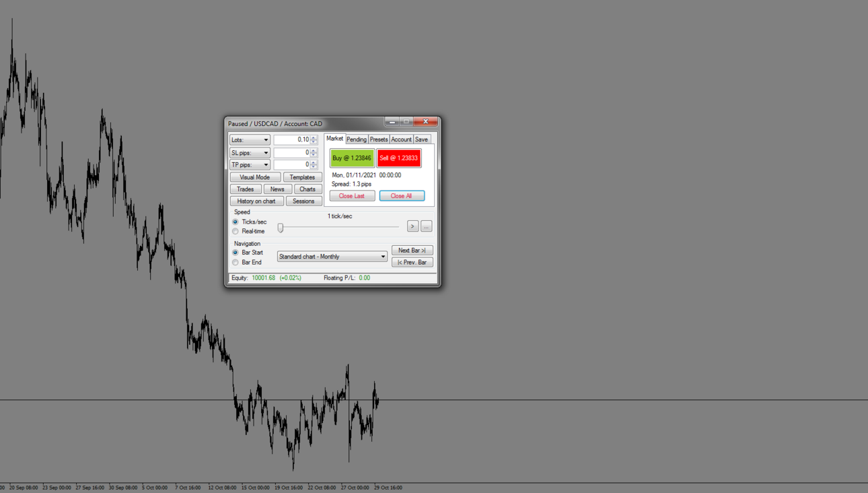Increase lots with the up spinner arrow

click(314, 137)
